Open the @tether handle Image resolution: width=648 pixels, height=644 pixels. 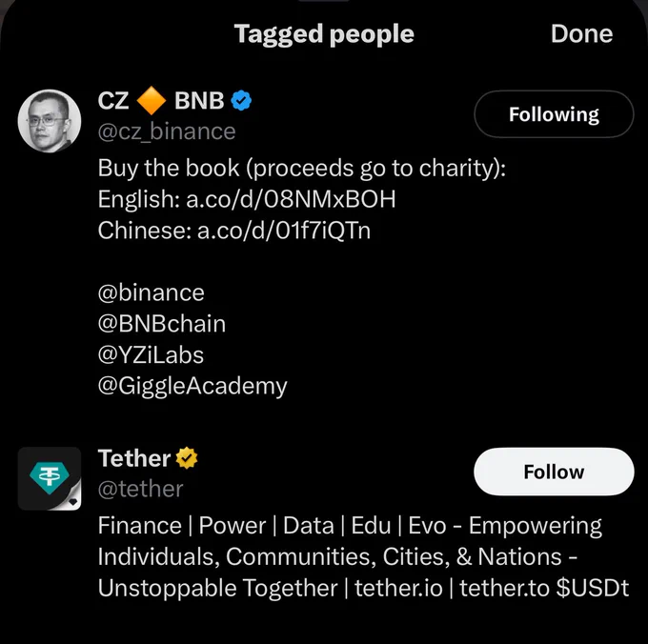(140, 489)
